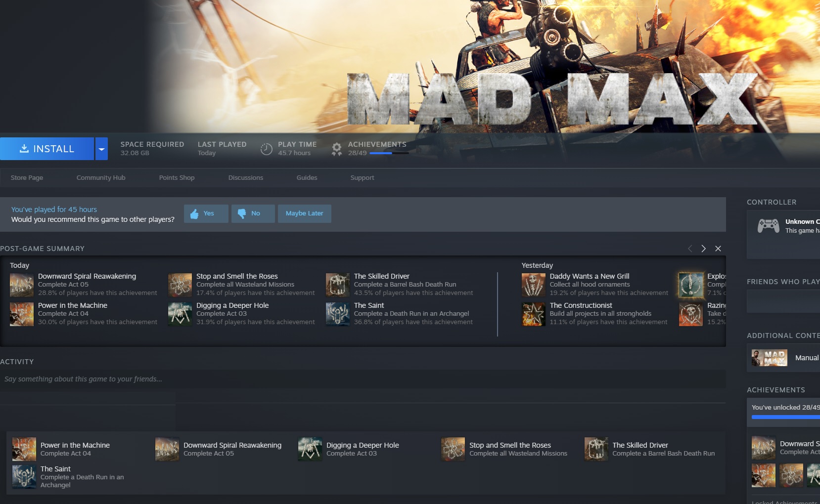
Task: Click Downward Spiral Reawakening icon in activity feed
Action: pos(167,449)
